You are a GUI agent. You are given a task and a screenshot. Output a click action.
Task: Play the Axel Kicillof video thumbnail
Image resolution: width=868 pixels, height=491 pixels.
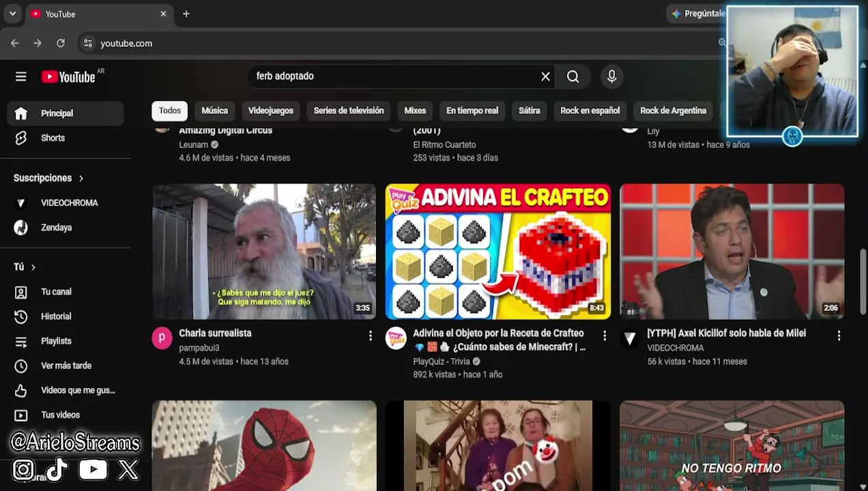click(732, 252)
